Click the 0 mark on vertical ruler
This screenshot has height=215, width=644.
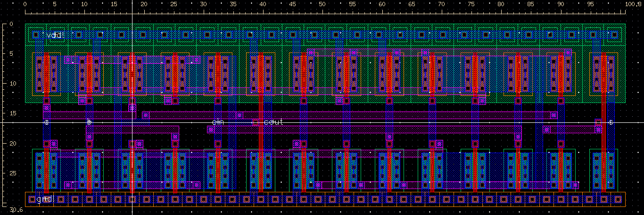pos(11,24)
